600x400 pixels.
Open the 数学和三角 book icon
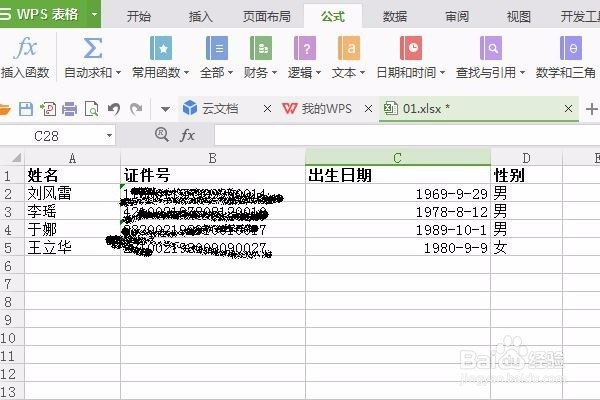[x=571, y=48]
